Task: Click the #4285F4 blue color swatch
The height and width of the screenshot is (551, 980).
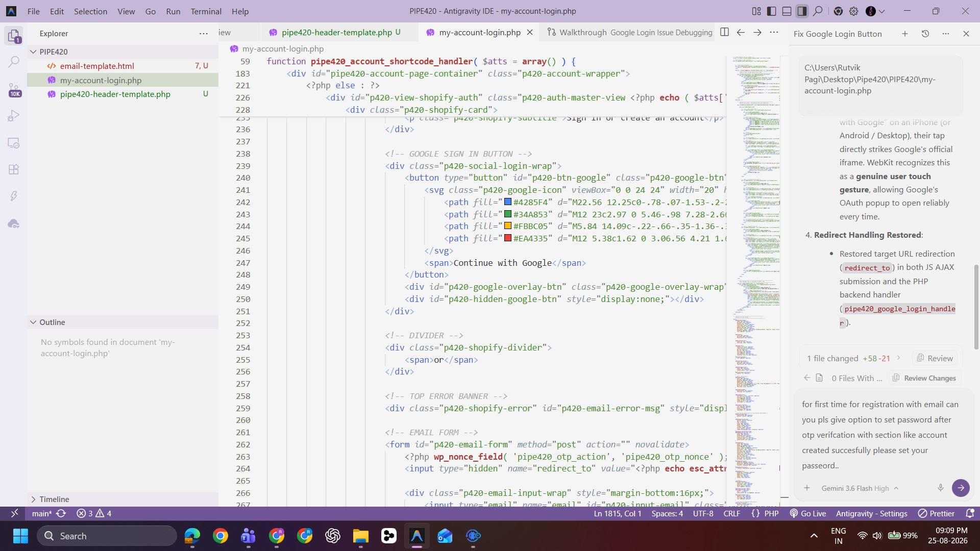Action: (x=508, y=202)
